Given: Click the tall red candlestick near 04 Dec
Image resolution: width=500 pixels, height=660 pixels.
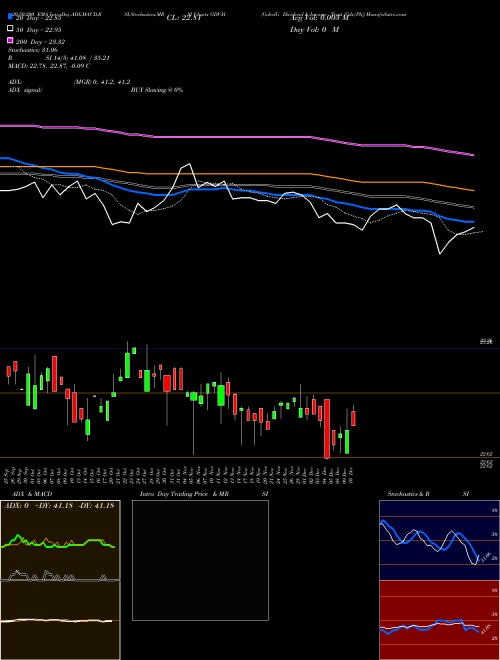Looking at the screenshot, I should pyautogui.click(x=327, y=429).
